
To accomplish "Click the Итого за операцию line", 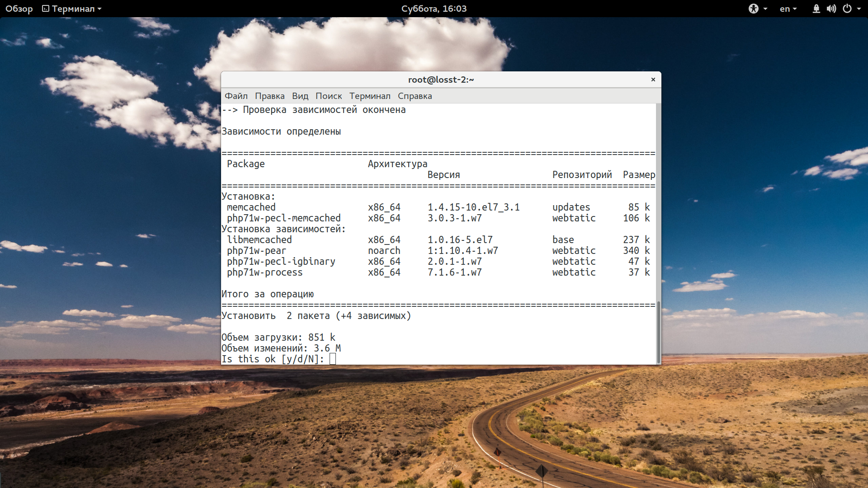I will [x=267, y=294].
